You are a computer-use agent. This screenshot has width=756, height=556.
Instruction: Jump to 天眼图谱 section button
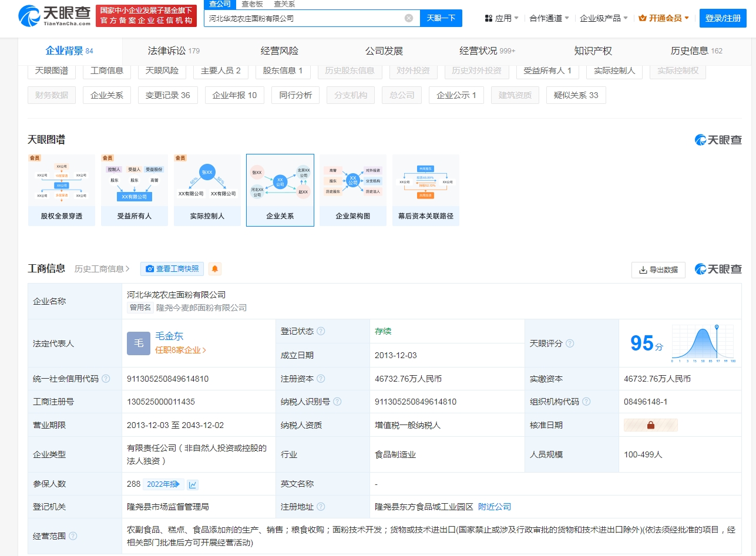click(52, 70)
